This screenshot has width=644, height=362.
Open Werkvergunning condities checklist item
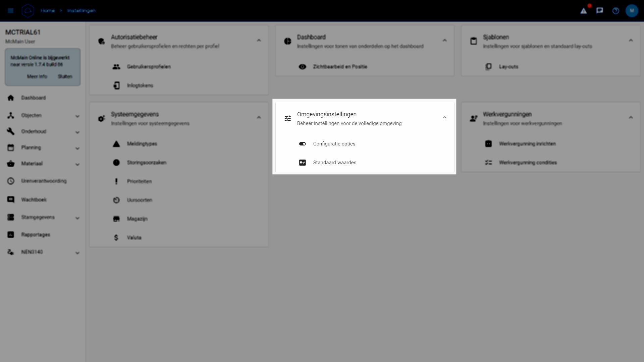click(527, 163)
